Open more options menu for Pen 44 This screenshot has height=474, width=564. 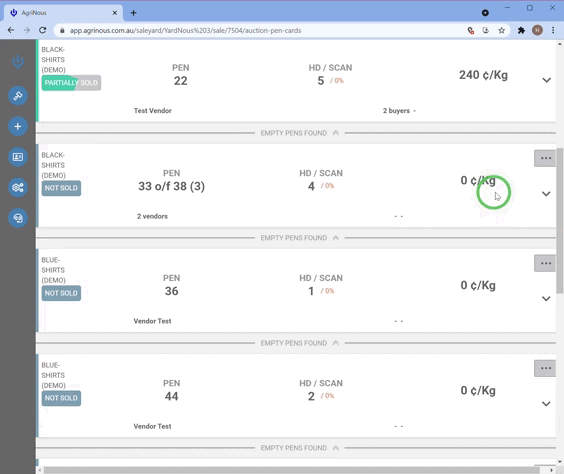[x=545, y=368]
